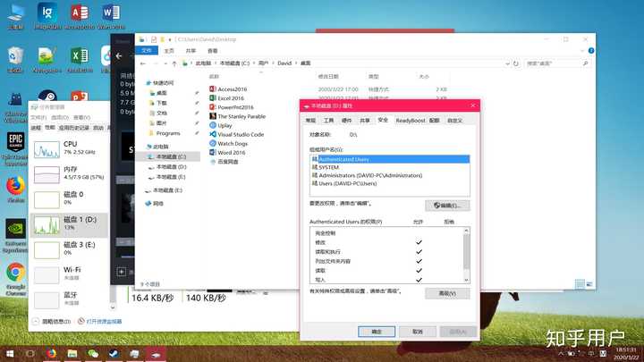The width and height of the screenshot is (644, 362).
Task: Click the Edit (编辑) permissions button
Action: [x=447, y=206]
